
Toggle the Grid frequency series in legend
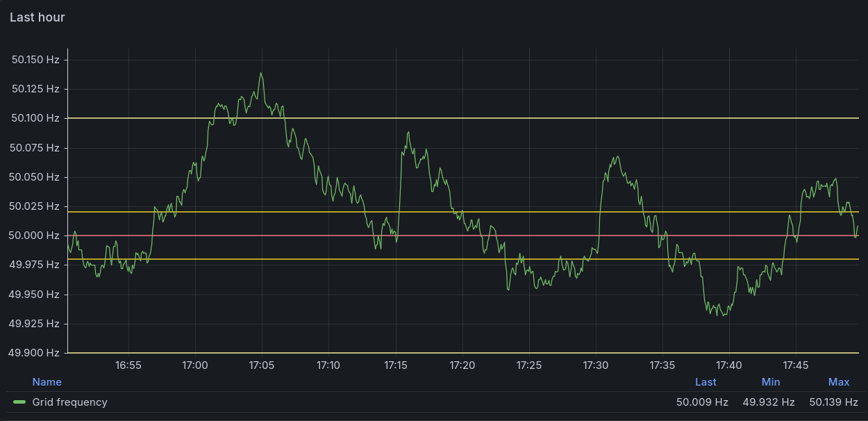tap(69, 402)
